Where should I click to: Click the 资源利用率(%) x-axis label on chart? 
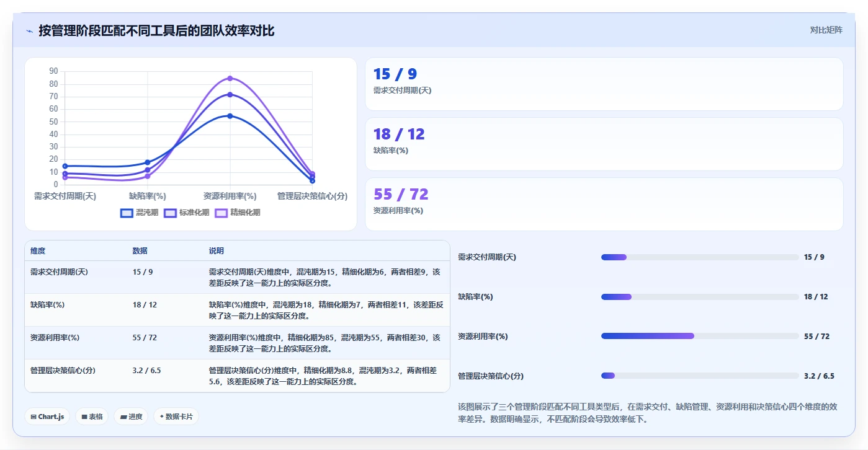pyautogui.click(x=230, y=196)
